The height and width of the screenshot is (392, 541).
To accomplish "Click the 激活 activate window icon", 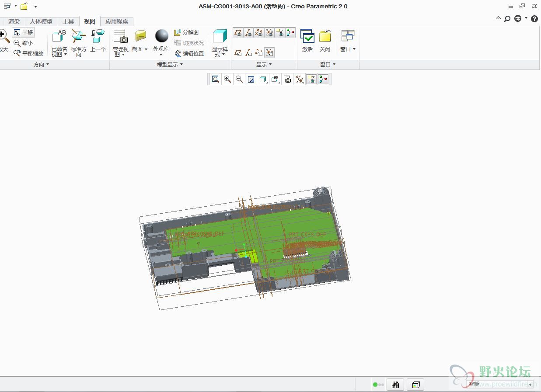I will tap(307, 41).
